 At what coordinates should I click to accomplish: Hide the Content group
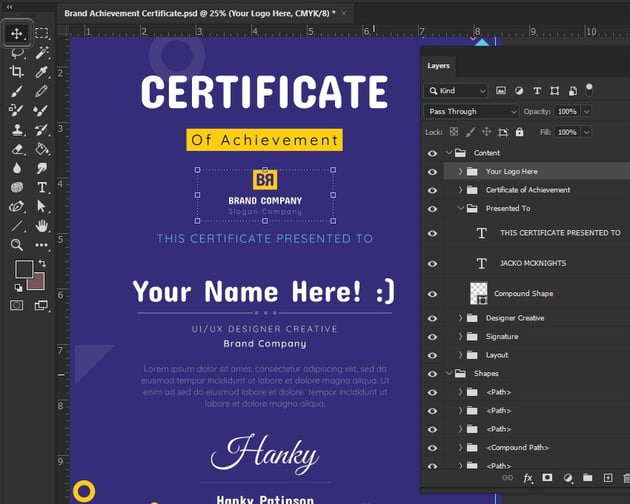[x=432, y=153]
